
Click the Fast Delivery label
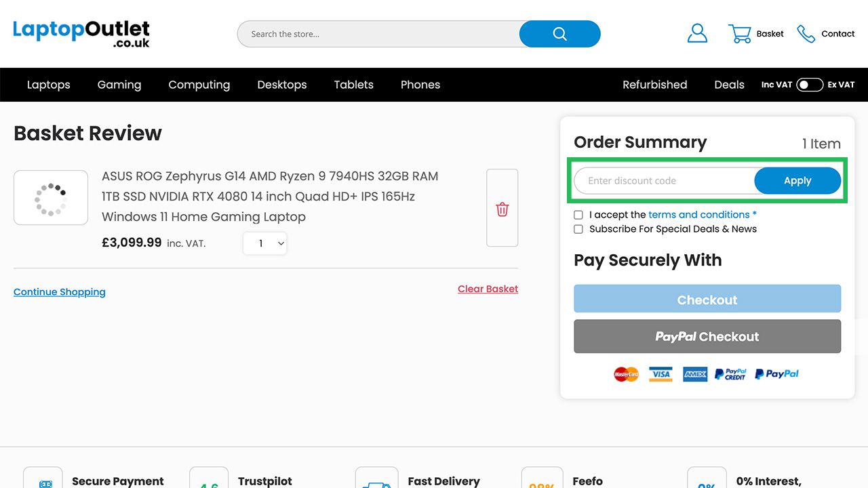coord(443,481)
